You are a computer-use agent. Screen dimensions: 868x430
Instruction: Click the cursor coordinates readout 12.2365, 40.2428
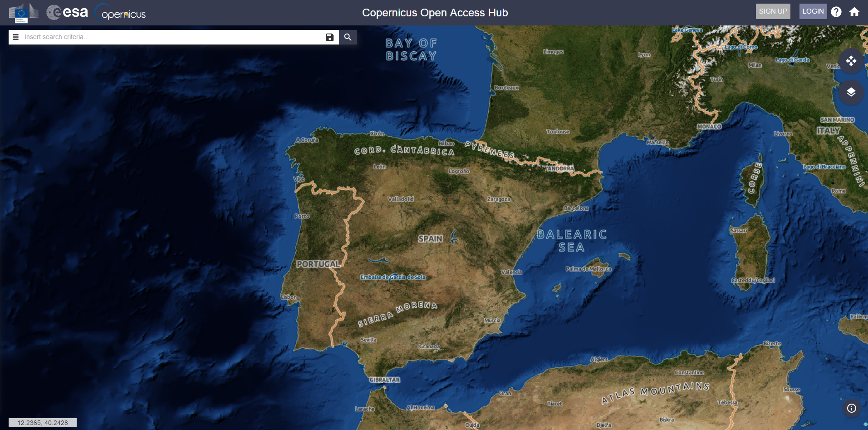pyautogui.click(x=43, y=423)
